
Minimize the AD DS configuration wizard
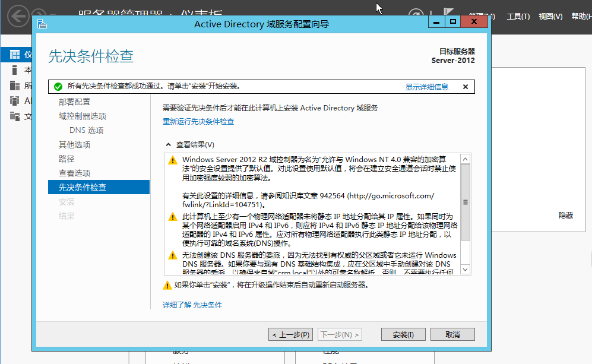(x=436, y=22)
